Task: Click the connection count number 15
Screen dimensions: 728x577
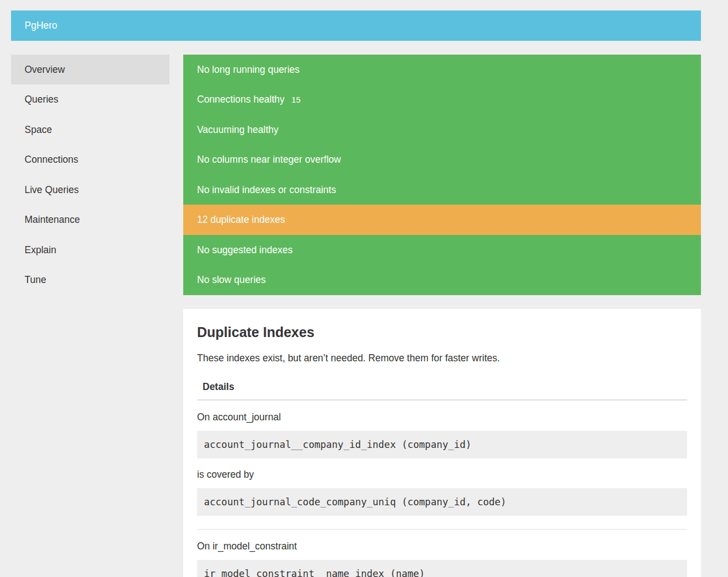Action: pyautogui.click(x=296, y=100)
